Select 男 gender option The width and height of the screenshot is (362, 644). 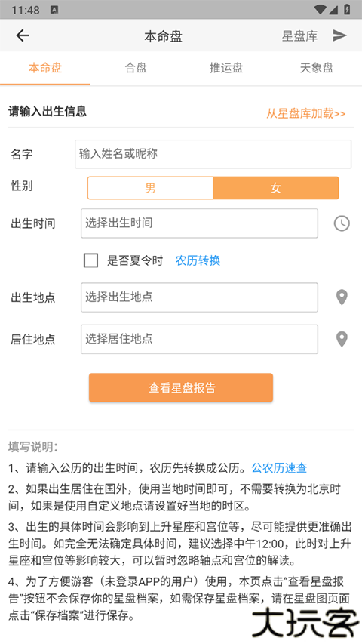click(150, 188)
